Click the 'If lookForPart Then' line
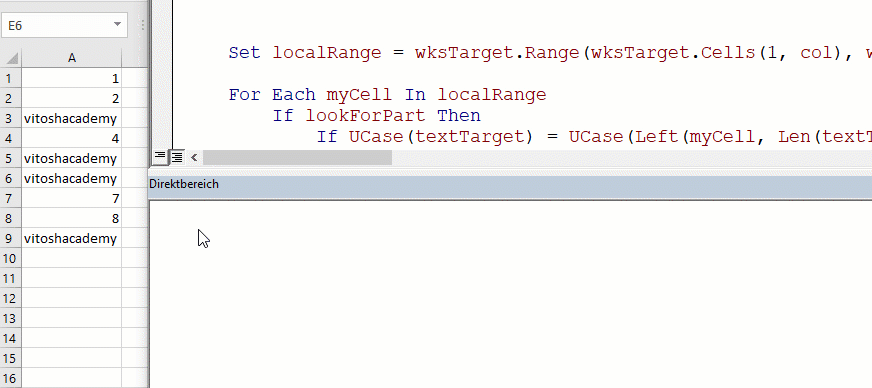872x388 pixels. click(376, 116)
